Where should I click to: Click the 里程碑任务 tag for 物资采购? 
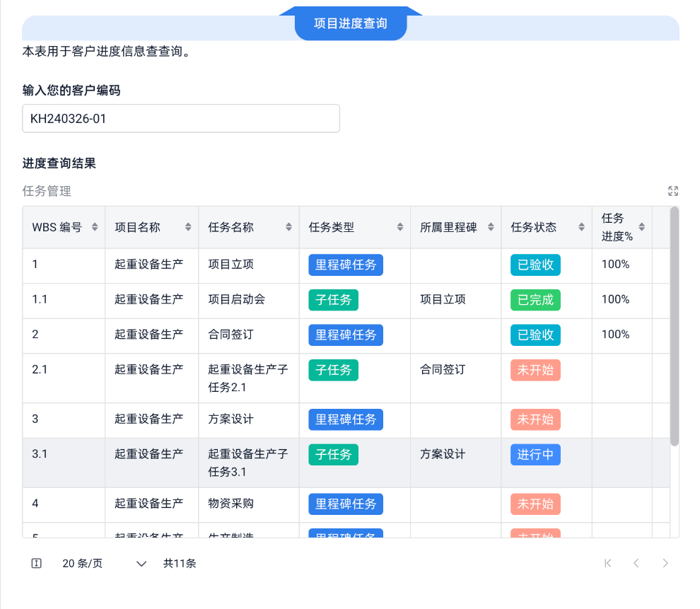pyautogui.click(x=346, y=504)
